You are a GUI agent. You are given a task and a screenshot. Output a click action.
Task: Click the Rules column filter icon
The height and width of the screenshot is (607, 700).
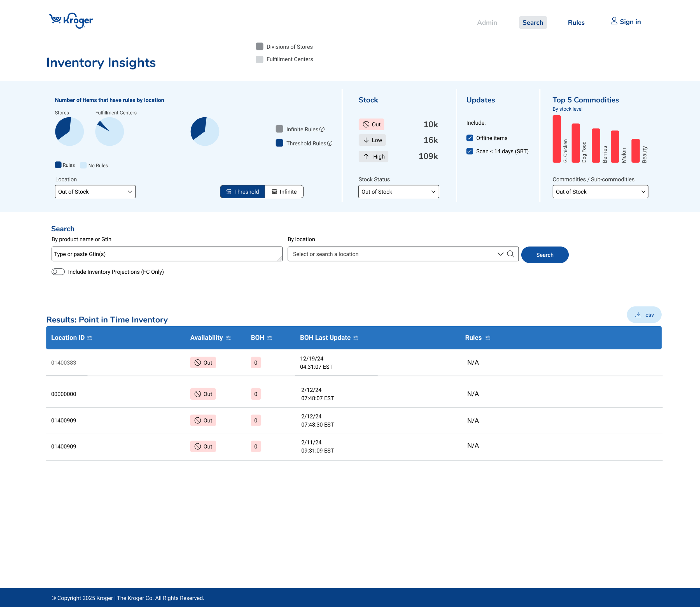point(488,338)
